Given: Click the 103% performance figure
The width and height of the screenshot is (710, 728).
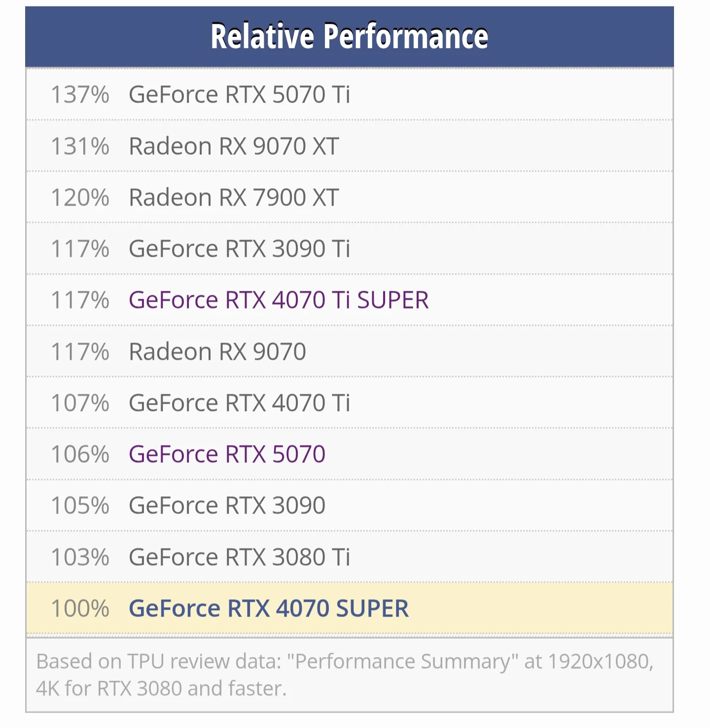Looking at the screenshot, I should (80, 557).
